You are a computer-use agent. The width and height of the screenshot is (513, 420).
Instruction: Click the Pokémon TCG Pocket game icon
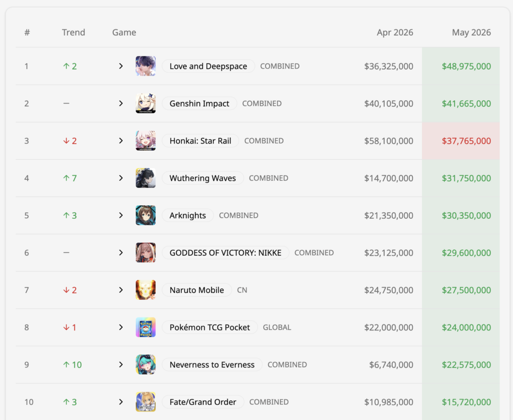146,327
